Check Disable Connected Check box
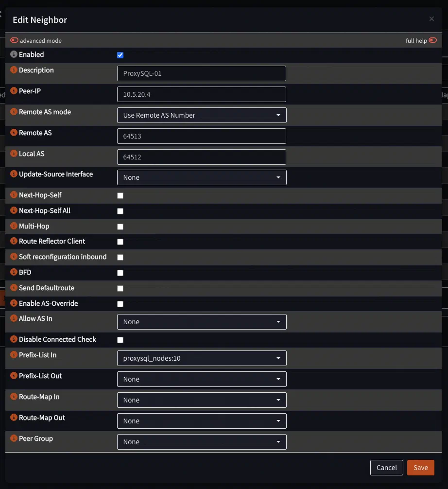The image size is (448, 489). click(121, 340)
